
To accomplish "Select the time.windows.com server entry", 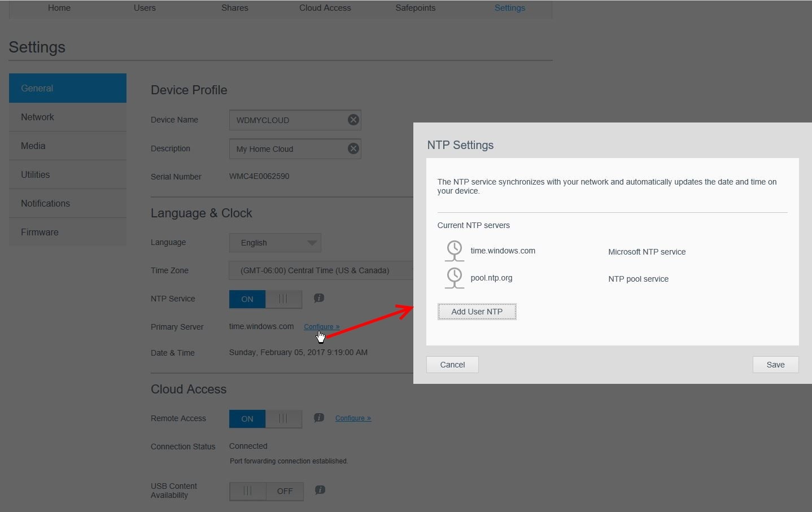I will 503,251.
